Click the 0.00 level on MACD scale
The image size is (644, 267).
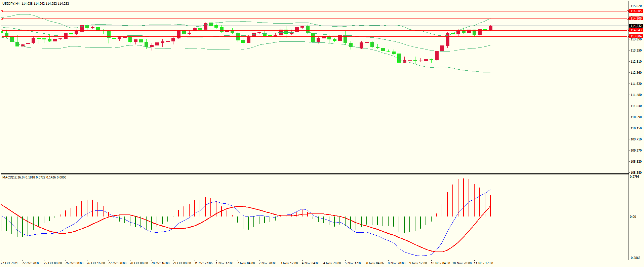coord(633,217)
